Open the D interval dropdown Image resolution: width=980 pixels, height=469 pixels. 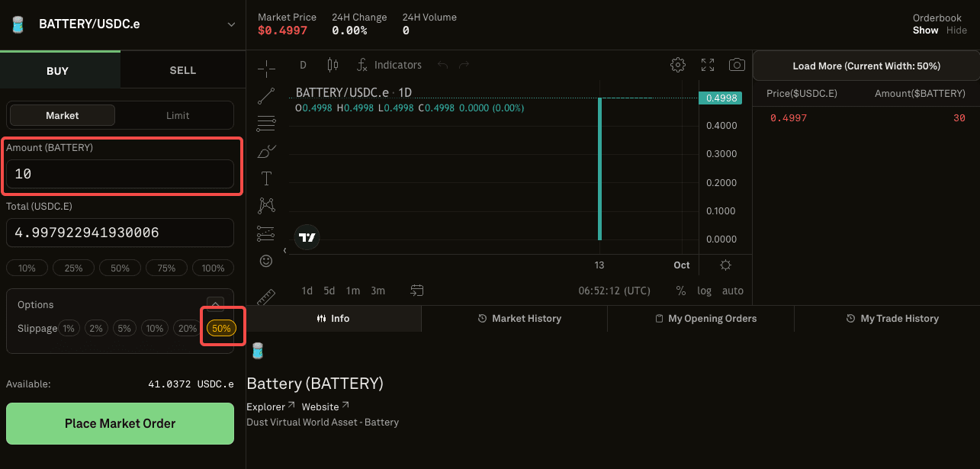(x=303, y=65)
